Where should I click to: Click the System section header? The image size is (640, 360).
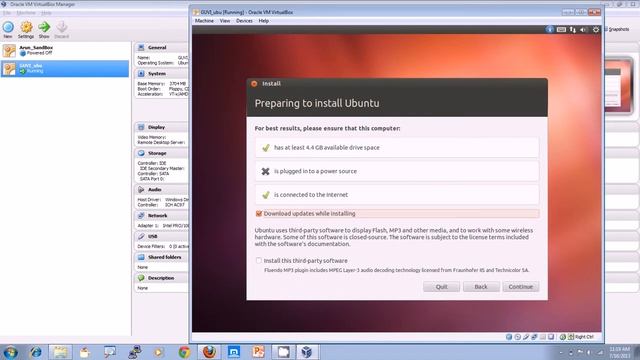161,73
